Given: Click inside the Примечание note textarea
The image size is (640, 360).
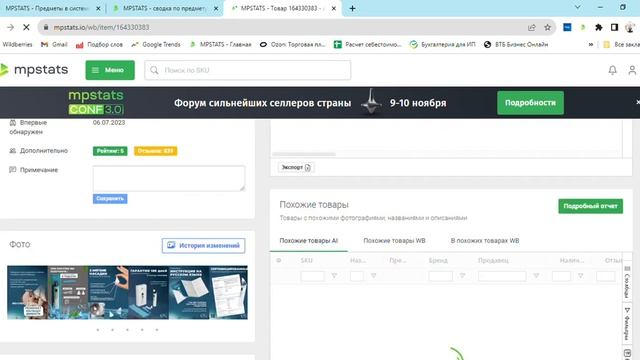Looking at the screenshot, I should [x=169, y=178].
